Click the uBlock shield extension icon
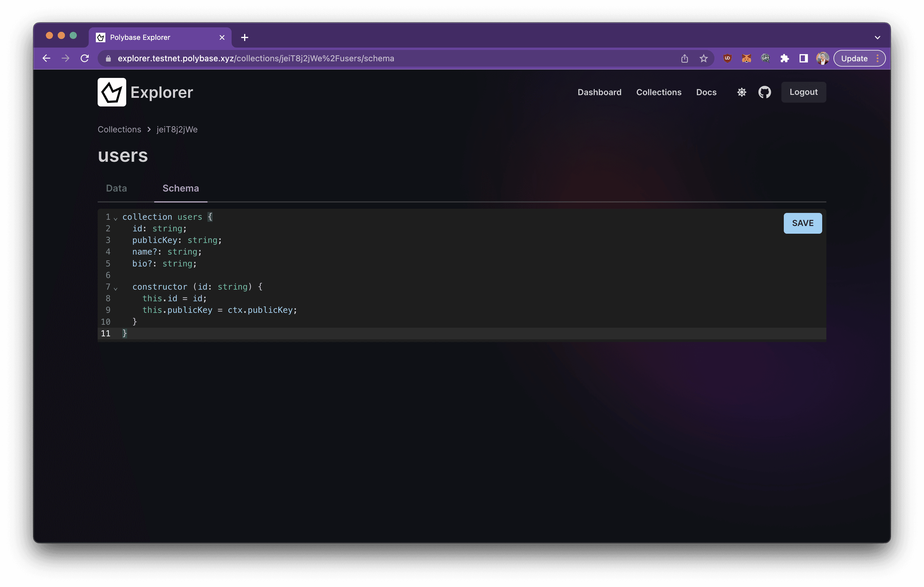 coord(727,58)
